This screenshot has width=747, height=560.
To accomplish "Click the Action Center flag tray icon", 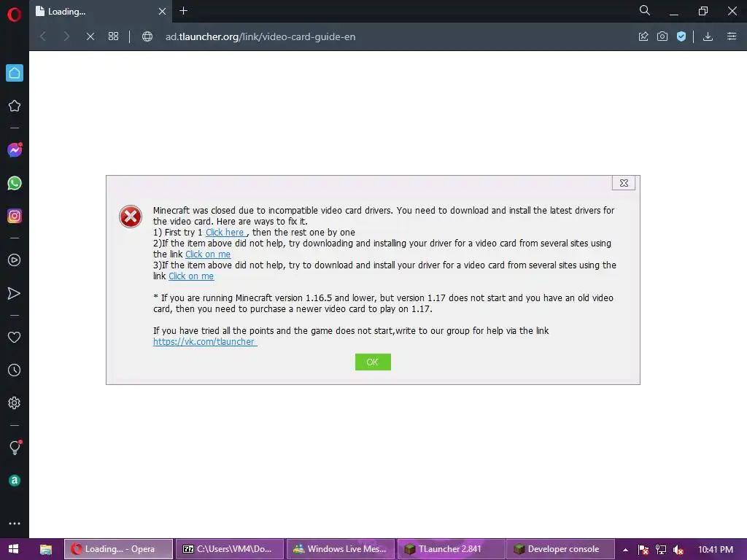I will [x=643, y=550].
